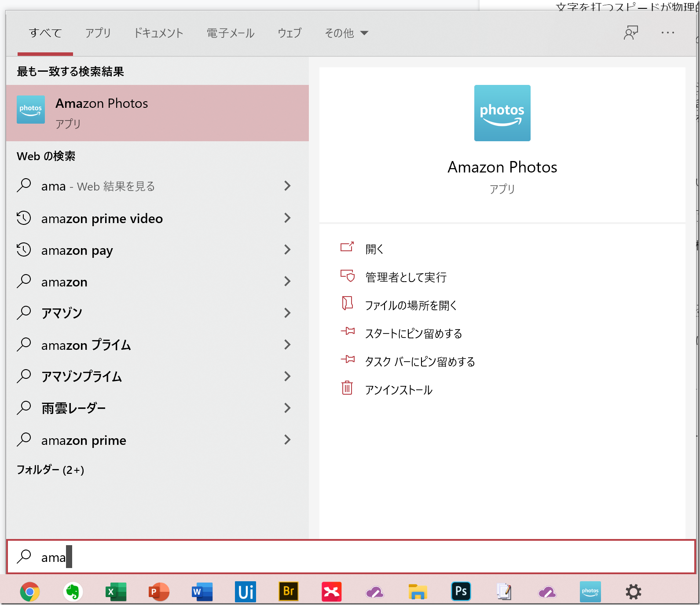The image size is (700, 605).
Task: Launch UiPath from the taskbar
Action: tap(246, 592)
